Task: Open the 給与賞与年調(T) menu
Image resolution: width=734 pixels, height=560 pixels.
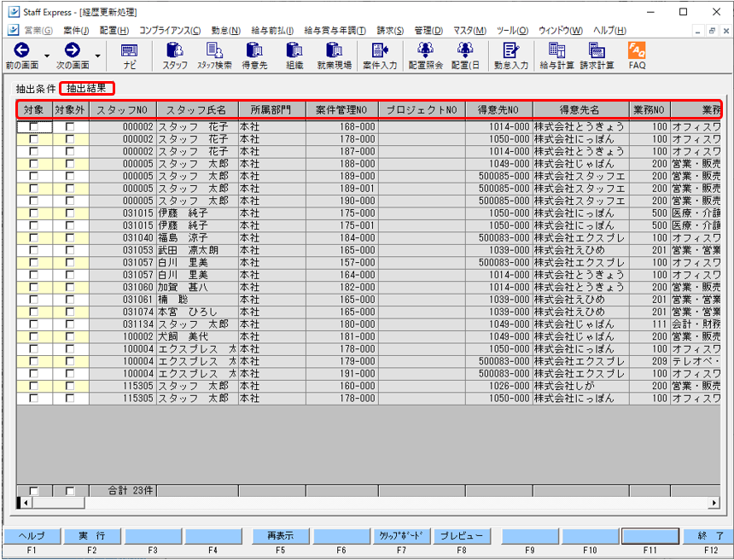Action: coord(335,31)
